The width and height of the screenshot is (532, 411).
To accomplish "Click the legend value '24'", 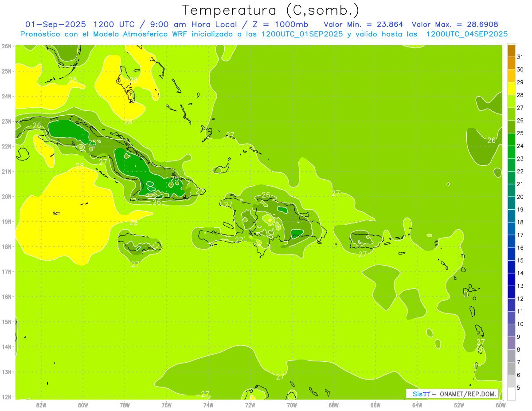I will (x=520, y=146).
